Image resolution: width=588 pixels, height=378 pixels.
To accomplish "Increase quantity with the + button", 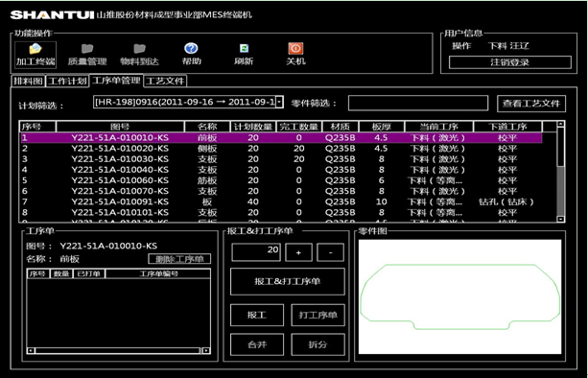I will pyautogui.click(x=299, y=252).
